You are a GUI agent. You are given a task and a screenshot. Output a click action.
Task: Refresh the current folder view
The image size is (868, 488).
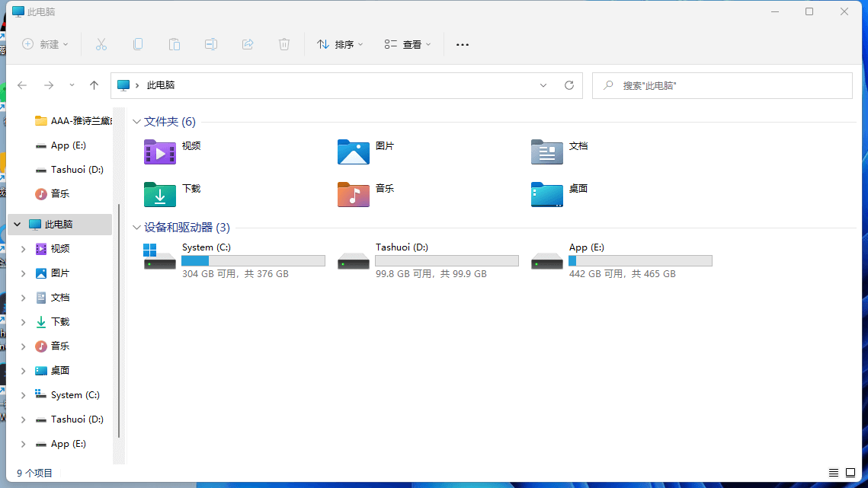point(569,85)
